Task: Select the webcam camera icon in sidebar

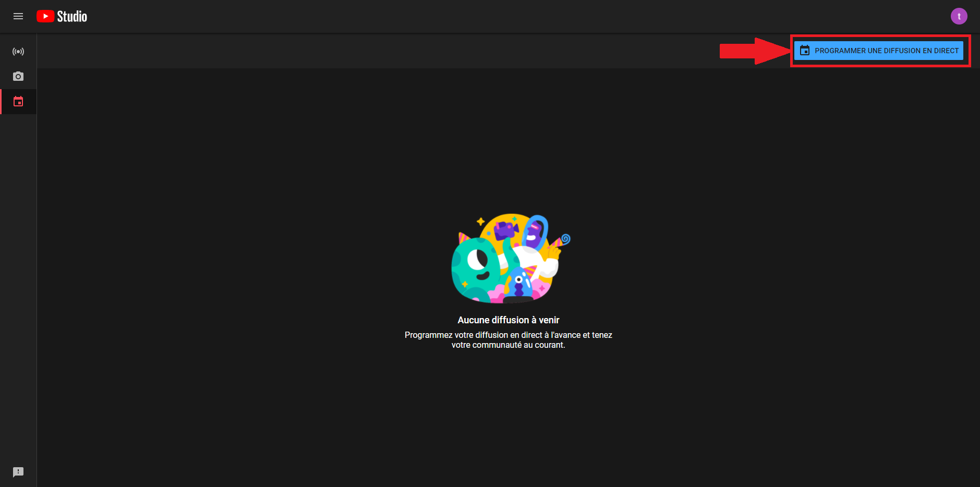Action: tap(18, 77)
